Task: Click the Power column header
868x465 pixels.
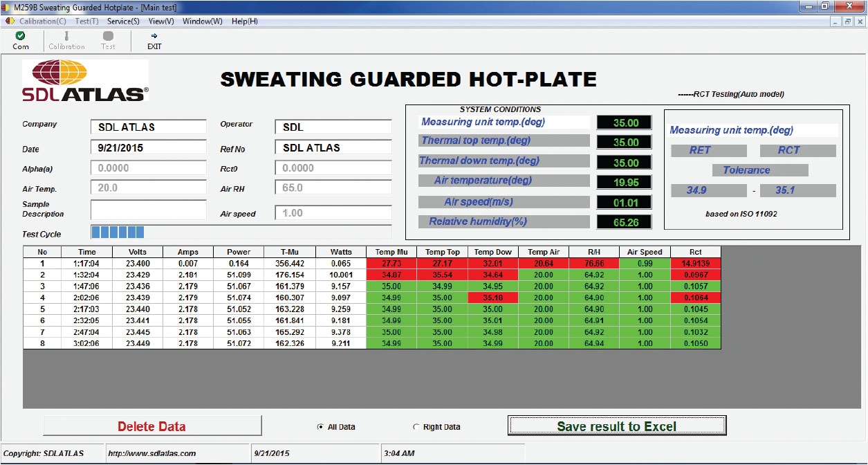Action: pyautogui.click(x=239, y=252)
